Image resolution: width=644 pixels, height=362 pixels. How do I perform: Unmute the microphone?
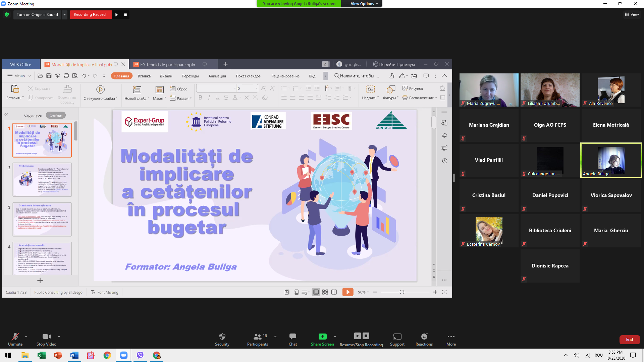[x=15, y=337]
